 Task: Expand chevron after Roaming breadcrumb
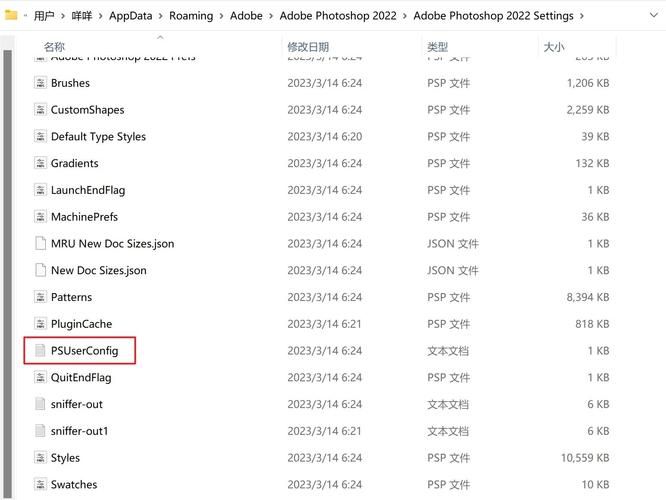coord(221,16)
